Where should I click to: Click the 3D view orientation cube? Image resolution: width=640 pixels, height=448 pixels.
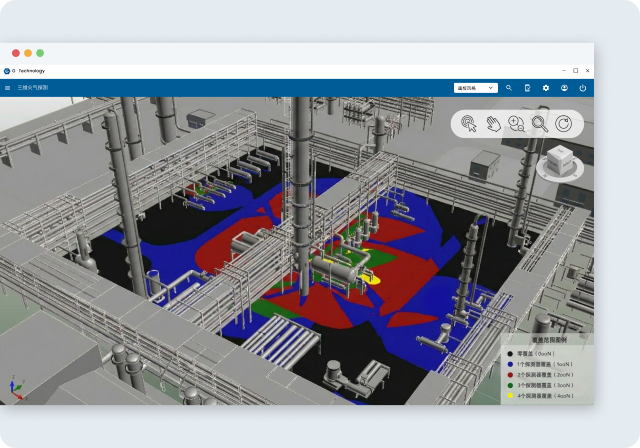coord(560,164)
